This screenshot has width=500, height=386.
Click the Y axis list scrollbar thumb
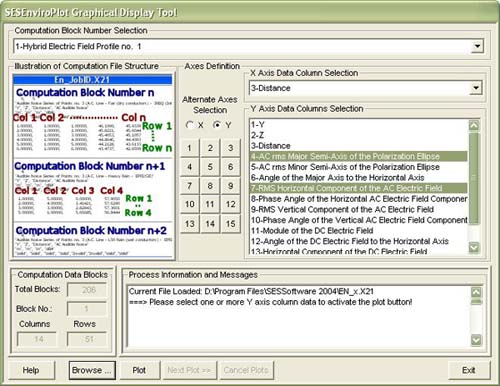click(474, 178)
